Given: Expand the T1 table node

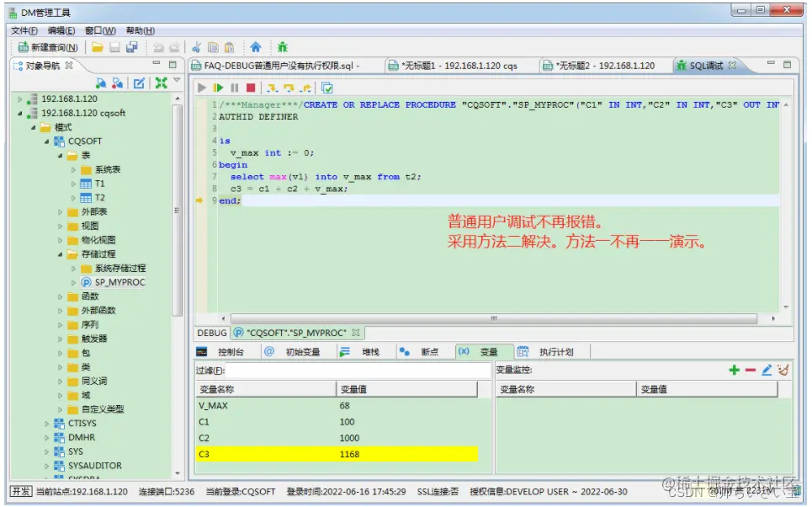Looking at the screenshot, I should tap(73, 184).
